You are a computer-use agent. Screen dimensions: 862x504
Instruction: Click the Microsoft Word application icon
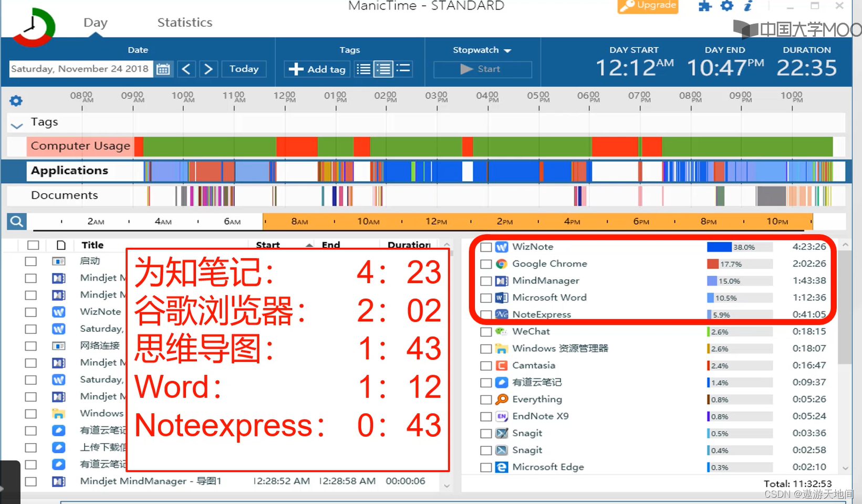click(502, 298)
